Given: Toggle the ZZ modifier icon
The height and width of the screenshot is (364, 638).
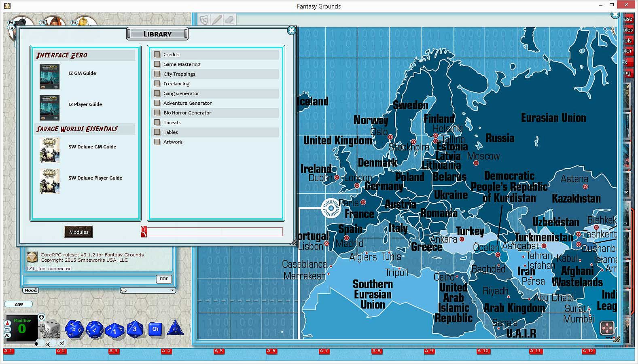Looking at the screenshot, I should (x=7, y=329).
